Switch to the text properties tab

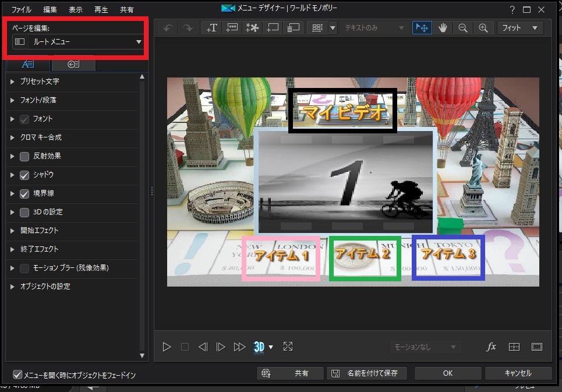(28, 65)
